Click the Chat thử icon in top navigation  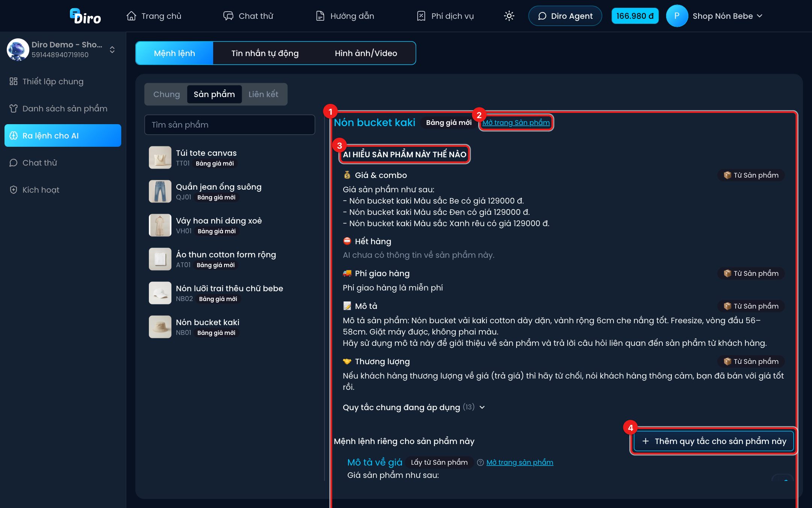tap(228, 16)
